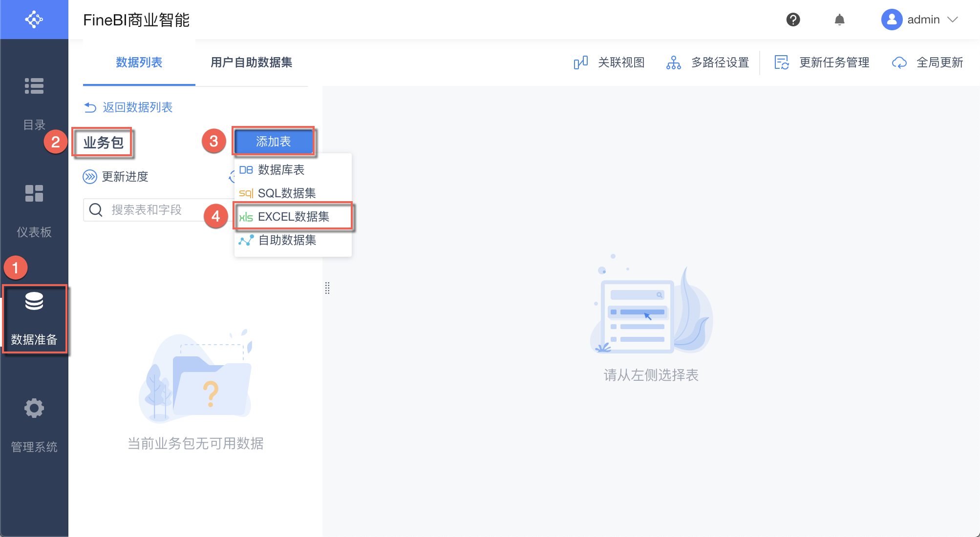This screenshot has width=980, height=537.
Task: Select the 数据列表 tab
Action: click(138, 62)
